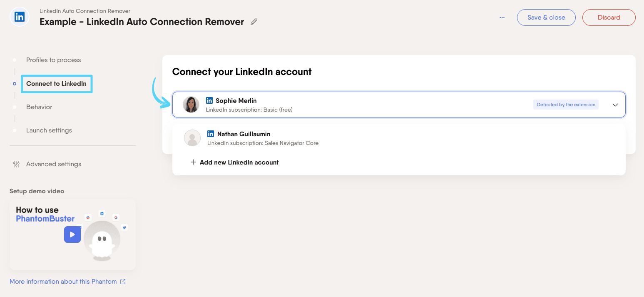Open the Behavior step
This screenshot has width=644, height=297.
click(39, 107)
